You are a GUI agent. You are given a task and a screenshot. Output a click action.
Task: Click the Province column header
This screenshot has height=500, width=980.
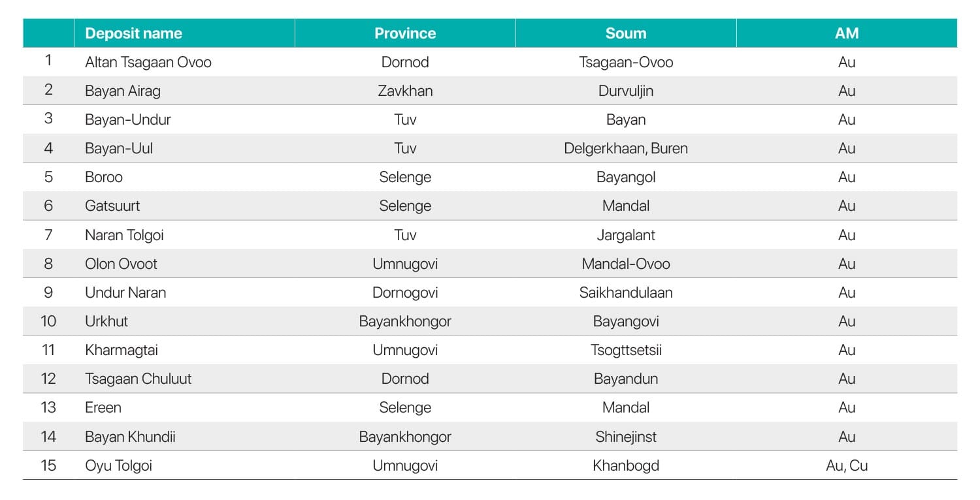(x=405, y=33)
